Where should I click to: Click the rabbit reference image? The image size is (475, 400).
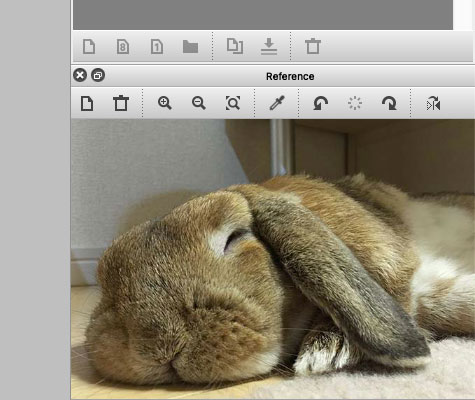coord(273,259)
